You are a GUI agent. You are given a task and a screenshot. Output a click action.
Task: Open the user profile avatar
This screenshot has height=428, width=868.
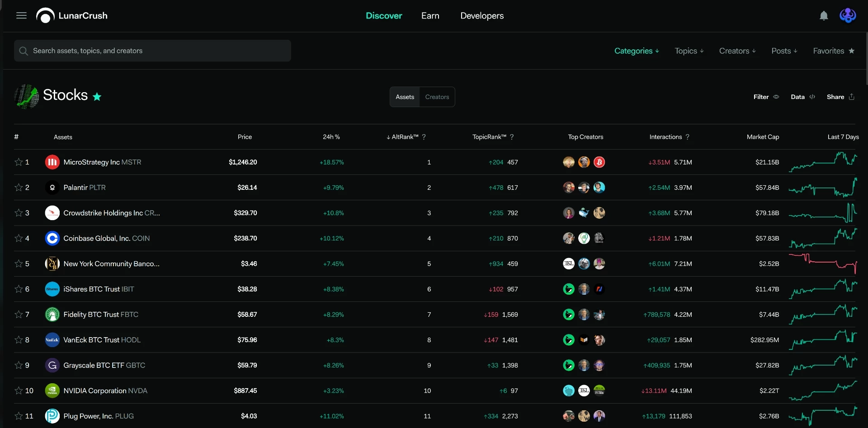point(848,16)
